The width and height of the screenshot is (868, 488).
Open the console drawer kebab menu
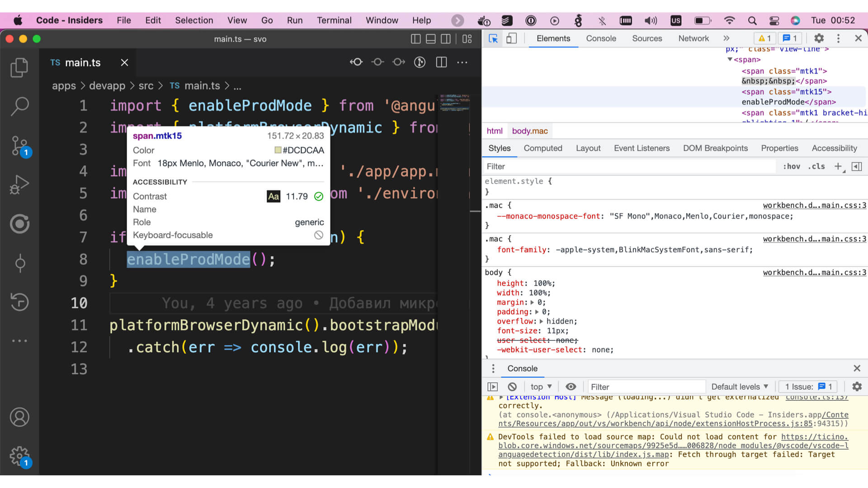point(493,369)
